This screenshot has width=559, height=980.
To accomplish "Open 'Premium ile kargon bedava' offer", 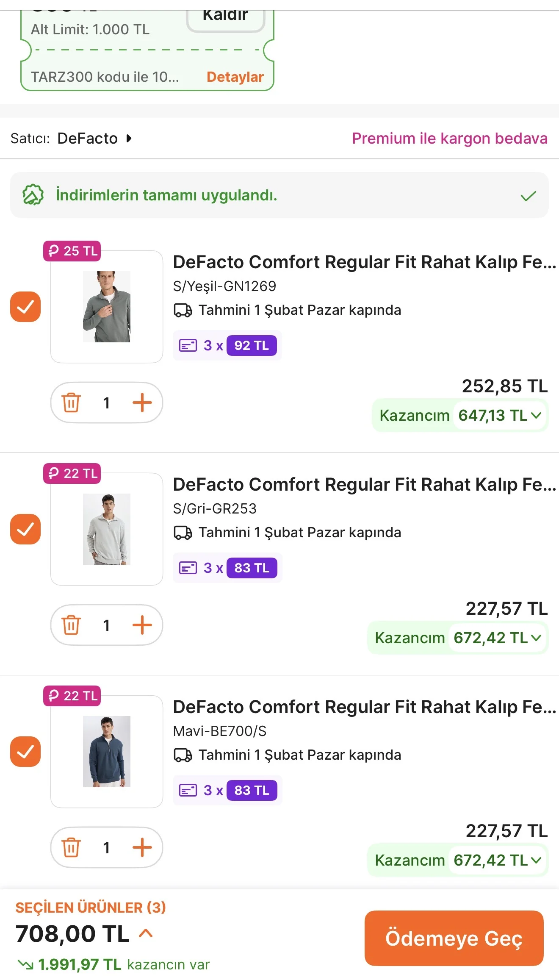I will [x=449, y=139].
